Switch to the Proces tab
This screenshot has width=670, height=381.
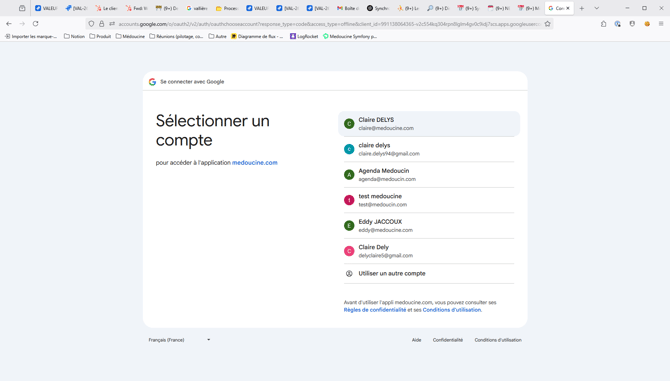tap(226, 8)
